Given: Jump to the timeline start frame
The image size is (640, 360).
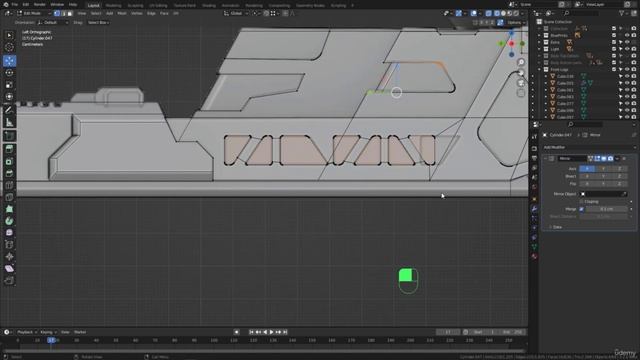Looking at the screenshot, I should point(251,332).
